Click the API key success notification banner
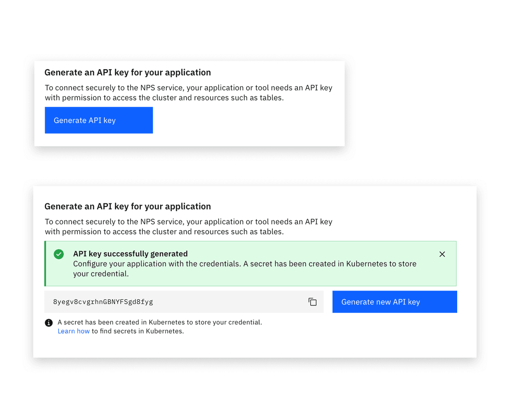The height and width of the screenshot is (417, 532). click(x=250, y=263)
